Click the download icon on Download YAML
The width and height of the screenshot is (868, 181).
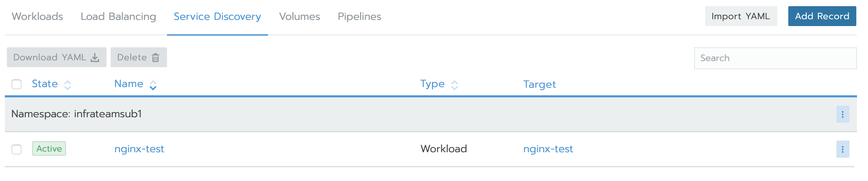[x=95, y=58]
